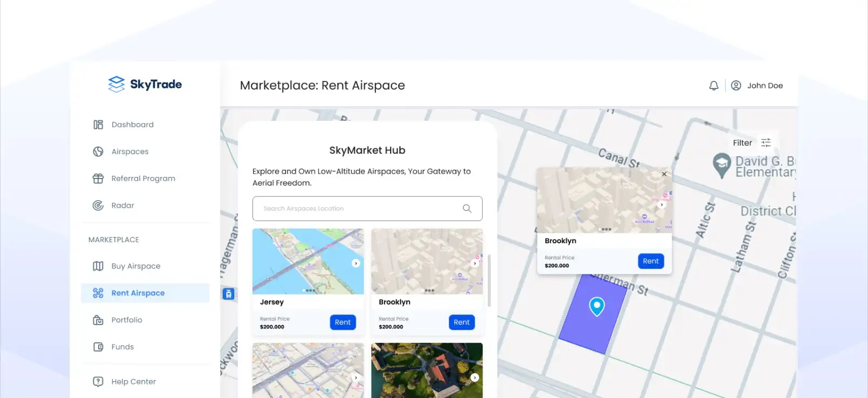Click the David G. school map marker
The image size is (868, 398).
[721, 164]
